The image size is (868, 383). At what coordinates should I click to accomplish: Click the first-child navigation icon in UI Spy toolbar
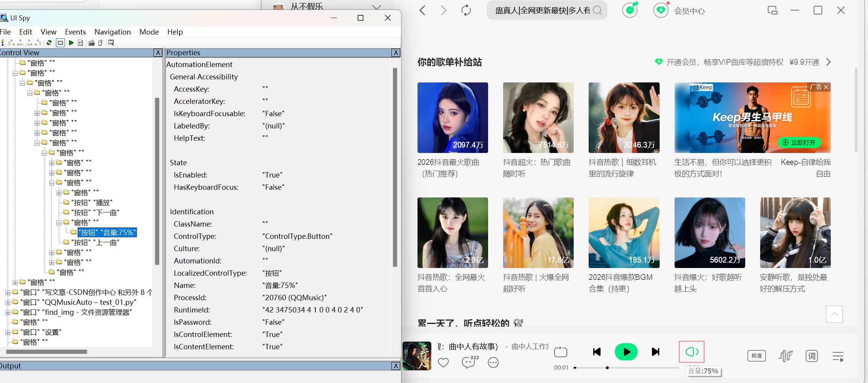12,43
